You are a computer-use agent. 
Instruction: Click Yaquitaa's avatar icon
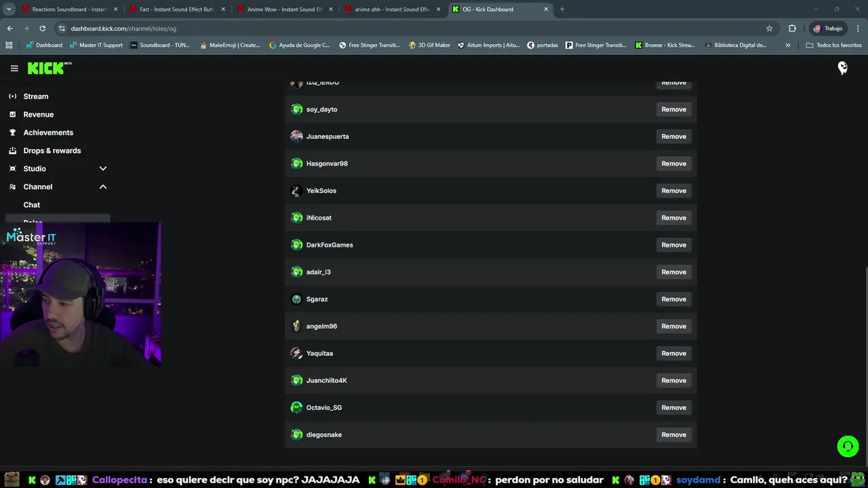click(296, 353)
